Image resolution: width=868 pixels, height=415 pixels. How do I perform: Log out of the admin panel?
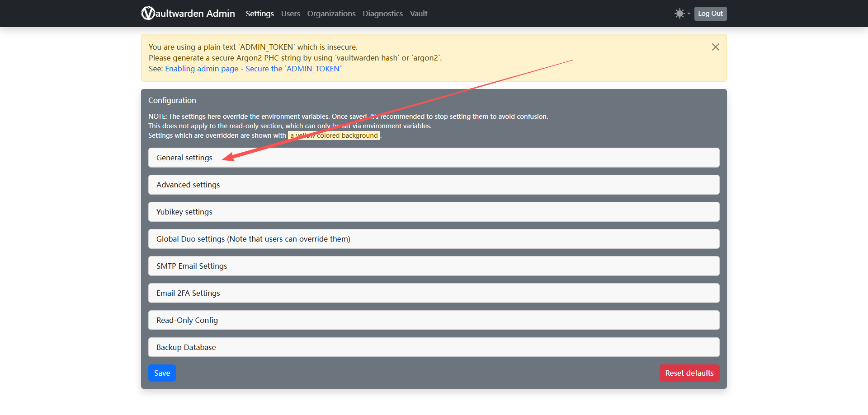point(710,14)
